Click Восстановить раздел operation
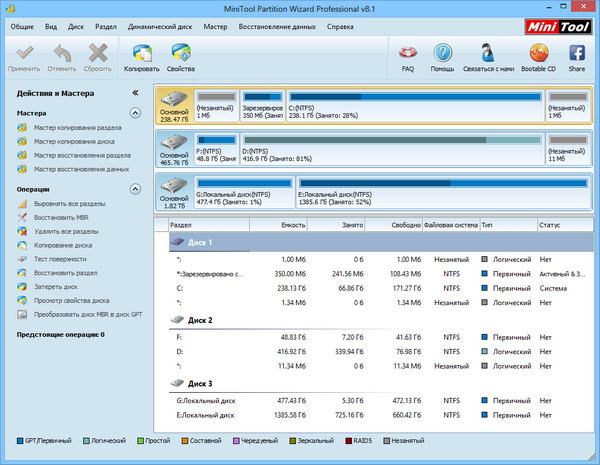 [65, 273]
